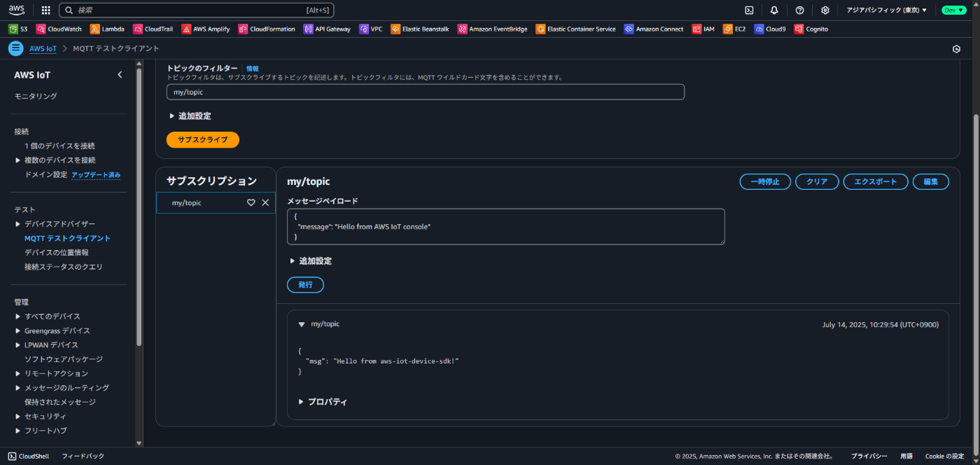Open the info link beside topic filter
The width and height of the screenshot is (980, 465).
coord(252,69)
